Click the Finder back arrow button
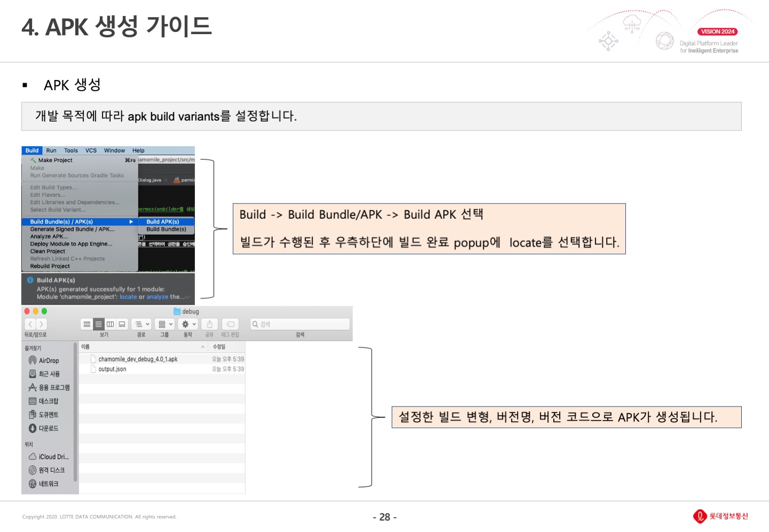 pyautogui.click(x=30, y=324)
